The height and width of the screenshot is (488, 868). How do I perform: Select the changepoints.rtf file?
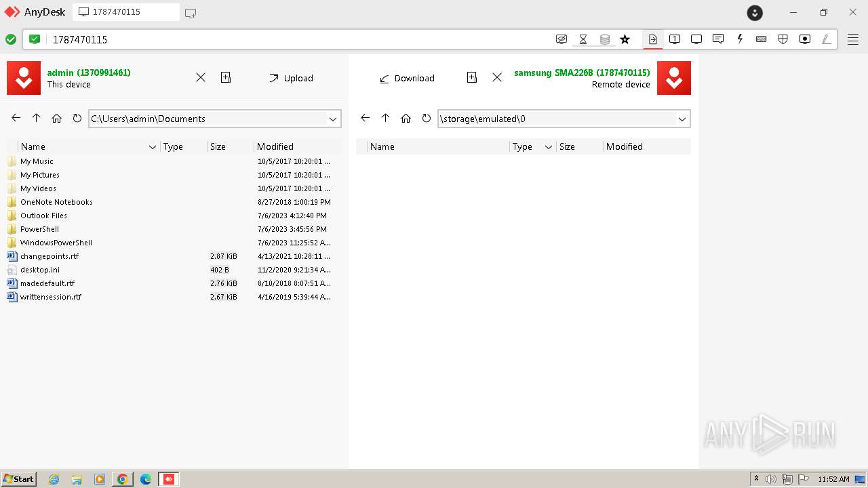(x=174, y=256)
